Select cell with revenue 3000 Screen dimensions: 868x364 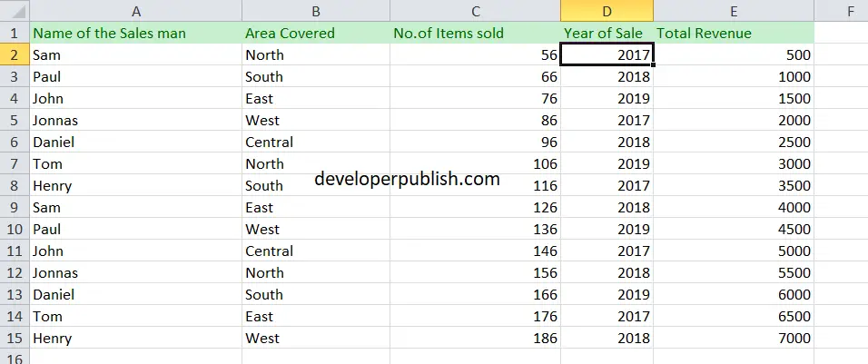click(734, 163)
